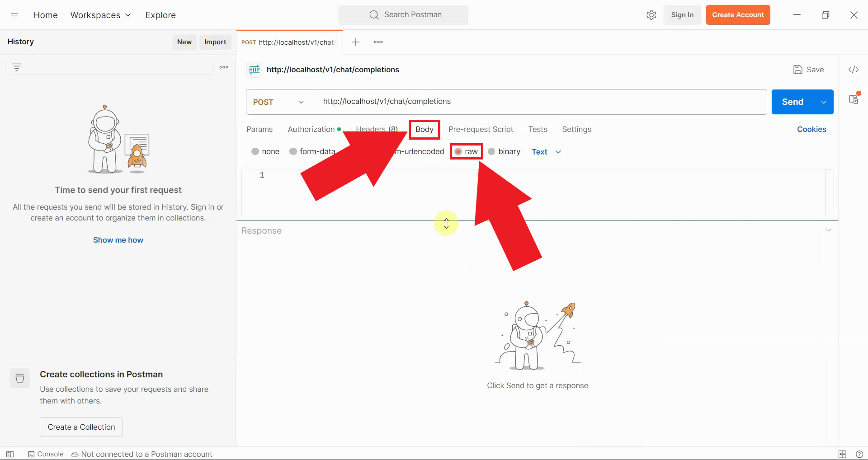
Task: Open the Text format dropdown
Action: click(x=546, y=152)
